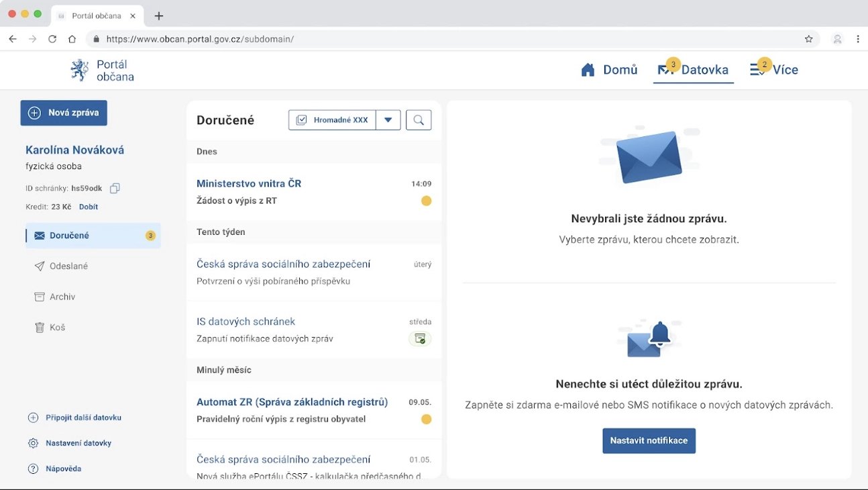
Task: Click the gear icon for Nastavení datovky
Action: click(33, 443)
